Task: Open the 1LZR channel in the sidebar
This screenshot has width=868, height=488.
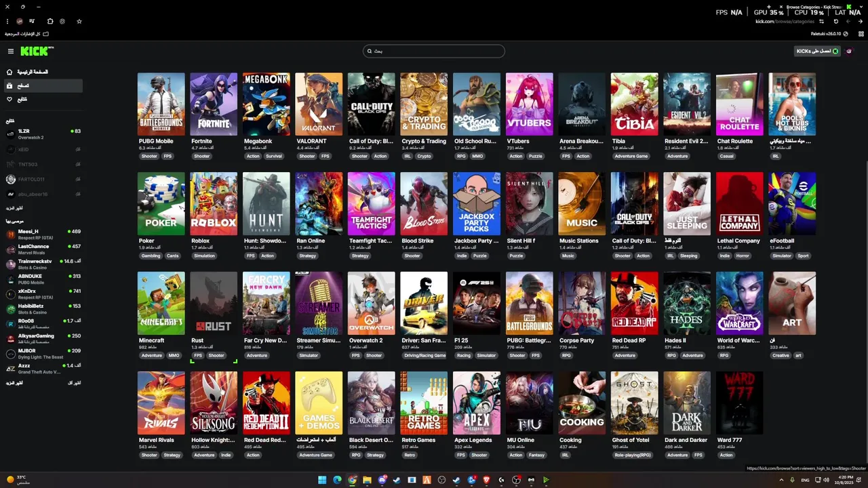Action: click(x=43, y=134)
